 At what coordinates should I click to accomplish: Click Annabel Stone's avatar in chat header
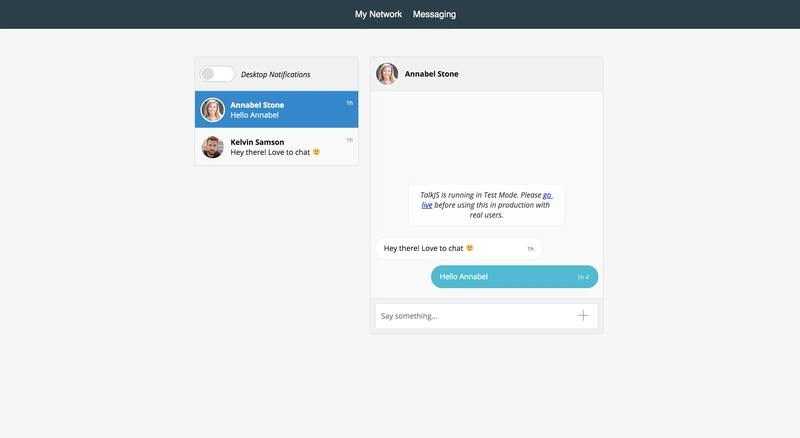pyautogui.click(x=387, y=74)
